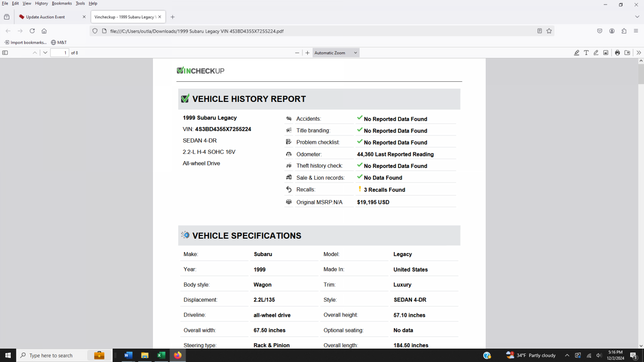Open weather widget showing 34°F
Image resolution: width=644 pixels, height=362 pixels.
coord(531,355)
